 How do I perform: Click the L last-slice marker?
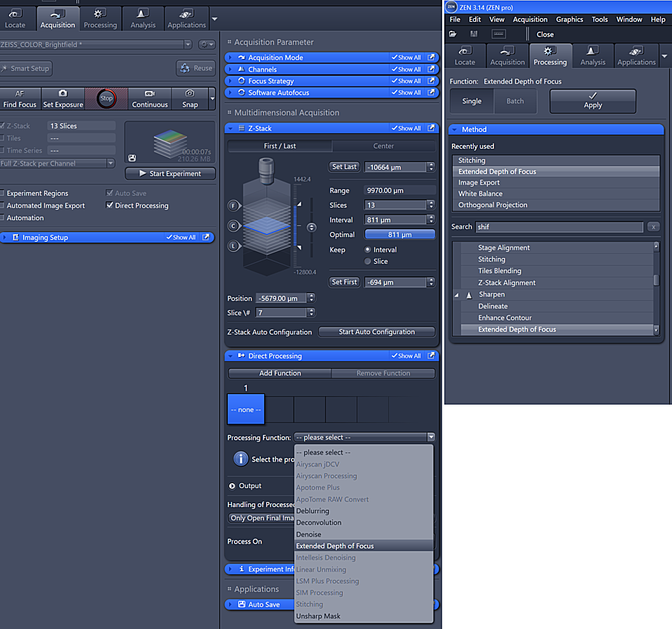(x=233, y=246)
